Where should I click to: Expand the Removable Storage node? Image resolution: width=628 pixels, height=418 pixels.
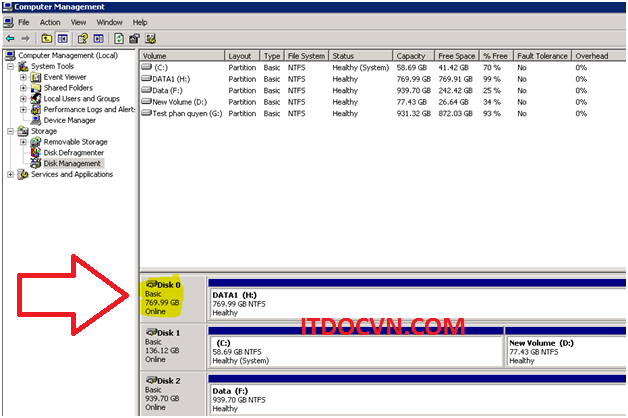click(x=23, y=142)
